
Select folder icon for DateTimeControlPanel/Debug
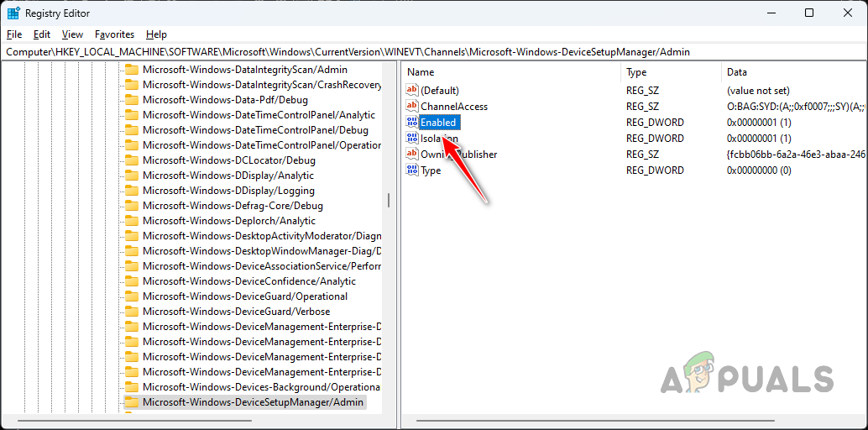coord(131,130)
